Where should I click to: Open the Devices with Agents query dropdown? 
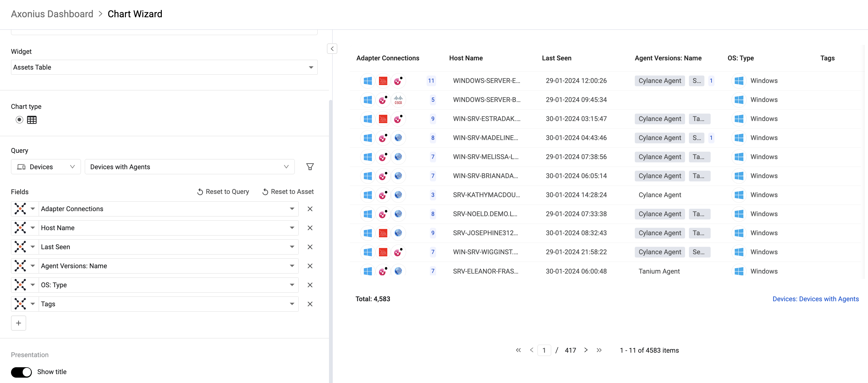[189, 167]
